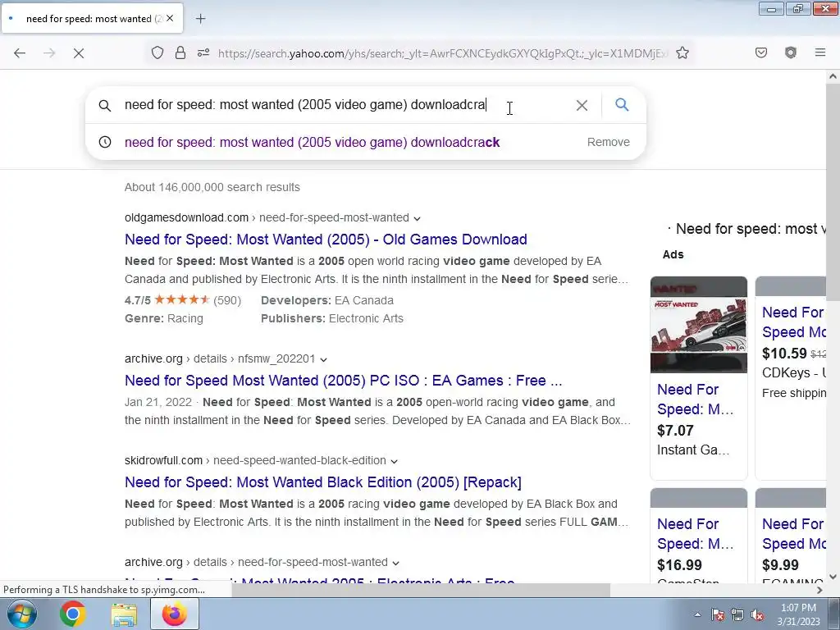The height and width of the screenshot is (630, 840).
Task: Click the skidrowfull.com breadcrumb text
Action: point(163,460)
